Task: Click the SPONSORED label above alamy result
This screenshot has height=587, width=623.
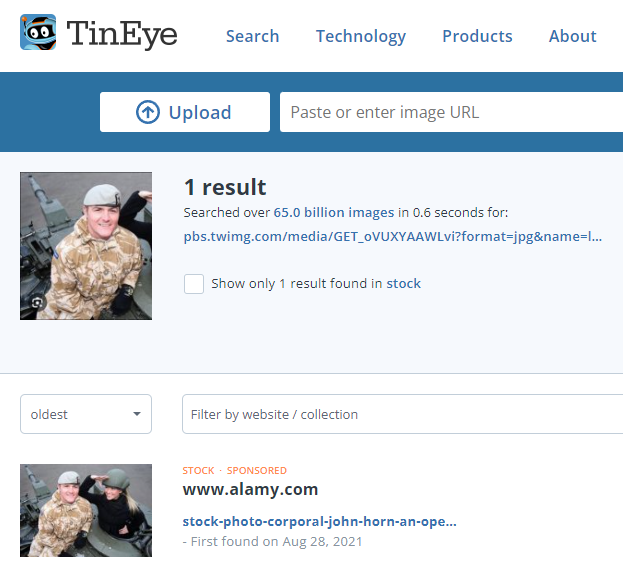Action: point(257,471)
